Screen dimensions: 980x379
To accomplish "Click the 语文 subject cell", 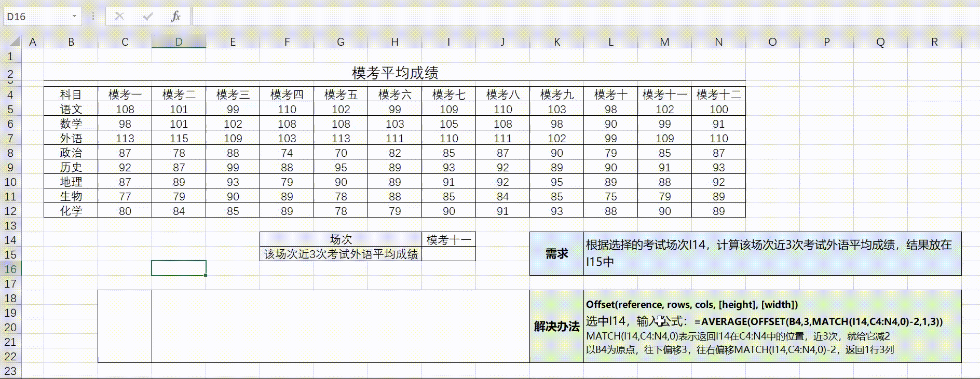I will point(71,109).
